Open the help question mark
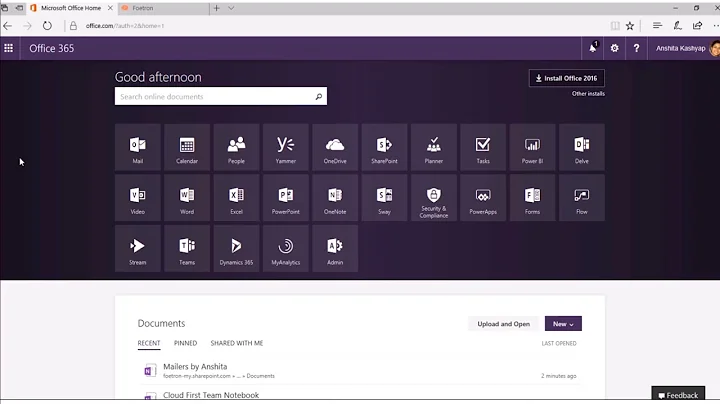The image size is (720, 404). click(636, 48)
